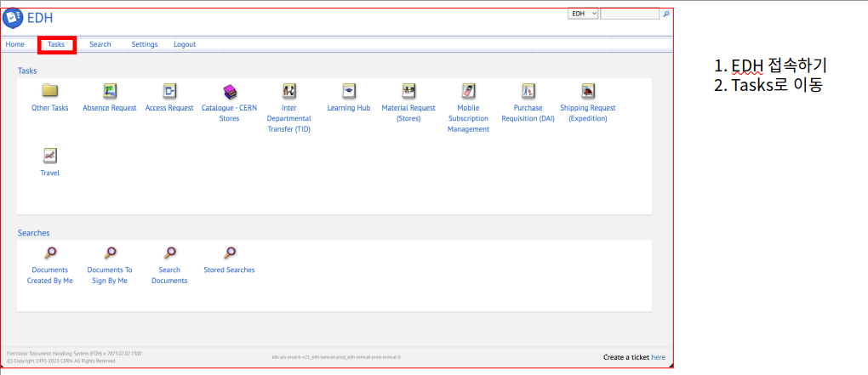Click the Searches section heading
This screenshot has height=375, width=868.
point(34,233)
